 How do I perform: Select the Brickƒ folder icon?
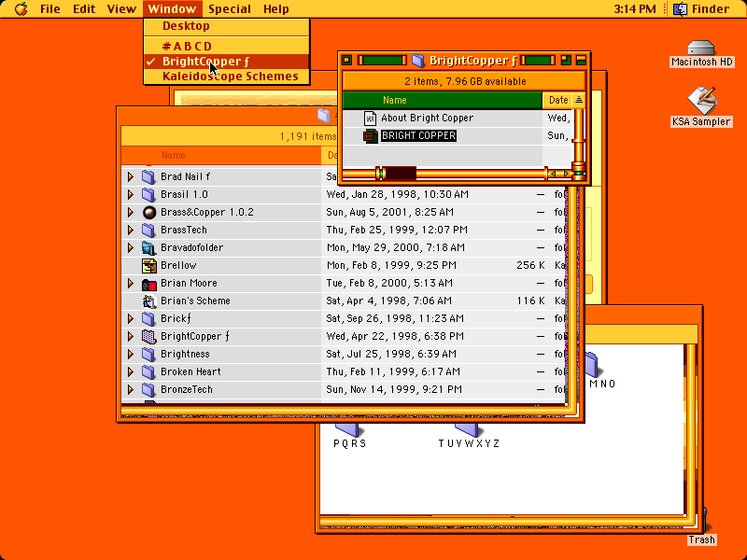click(148, 318)
